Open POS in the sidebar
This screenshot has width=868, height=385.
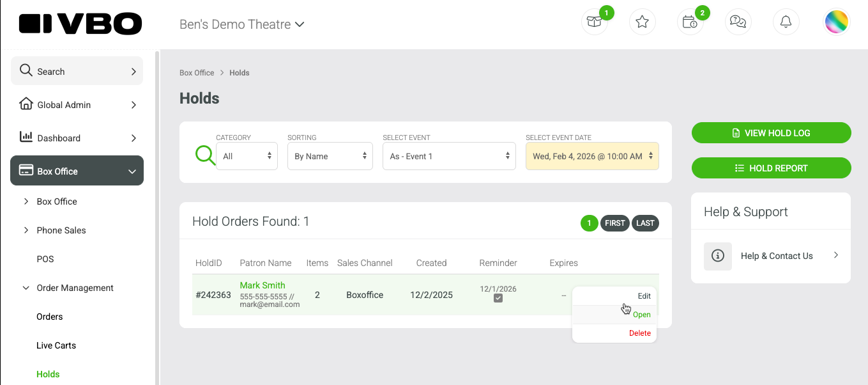pos(45,259)
